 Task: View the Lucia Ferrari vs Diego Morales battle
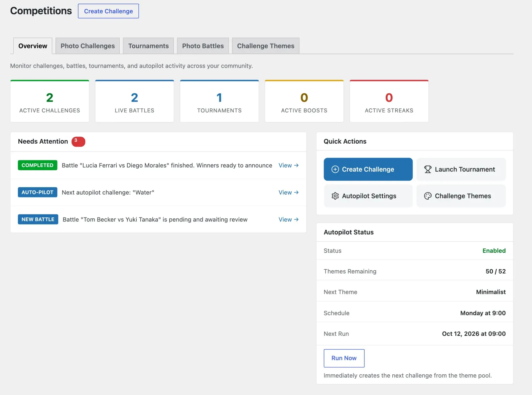pyautogui.click(x=289, y=165)
